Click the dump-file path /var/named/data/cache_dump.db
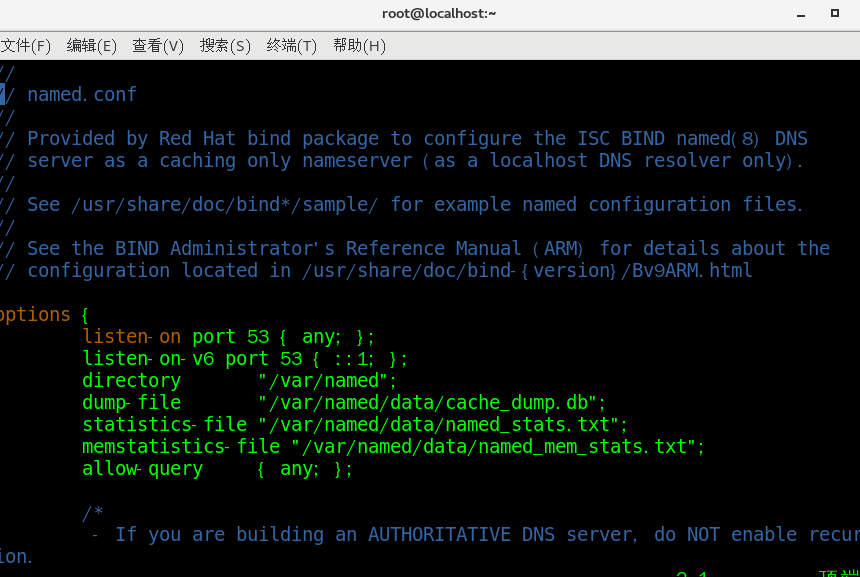This screenshot has width=860, height=577. 430,402
